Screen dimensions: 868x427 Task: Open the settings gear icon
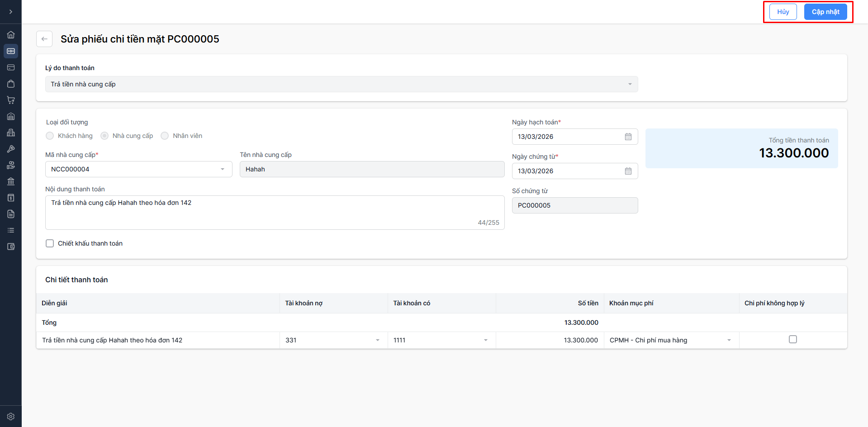[x=11, y=417]
